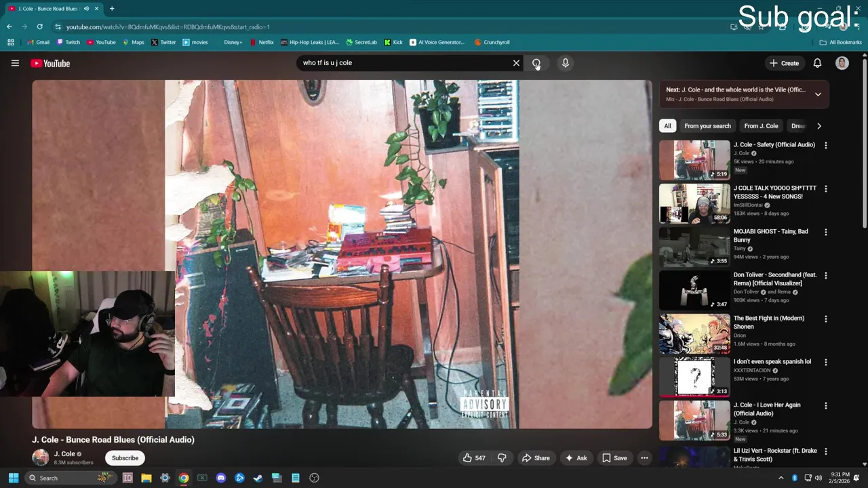
Task: Show more filter chips with arrow
Action: (x=818, y=126)
